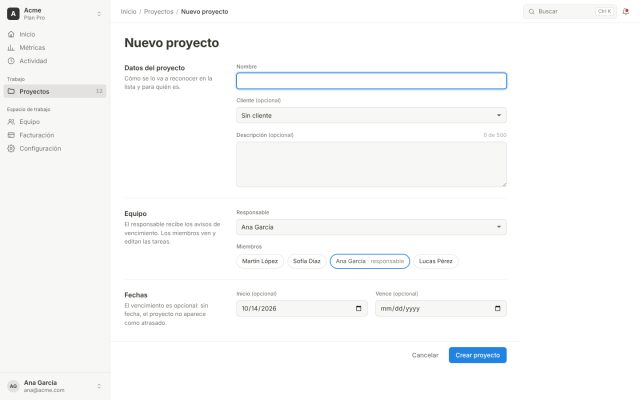
Task: Click into the Descripción text area
Action: pos(371,164)
